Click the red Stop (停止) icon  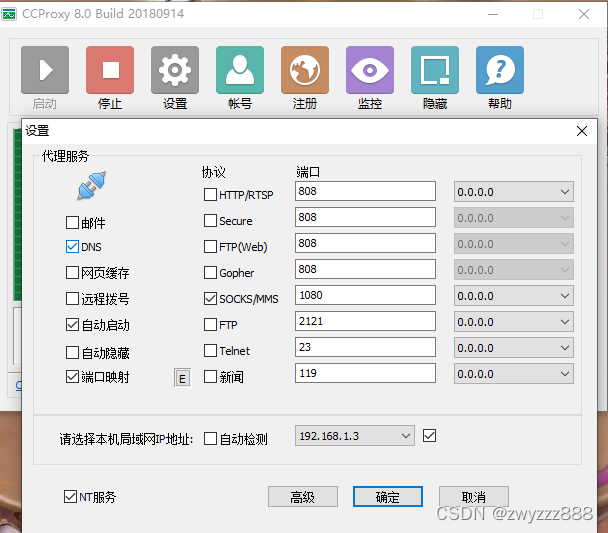(x=110, y=70)
